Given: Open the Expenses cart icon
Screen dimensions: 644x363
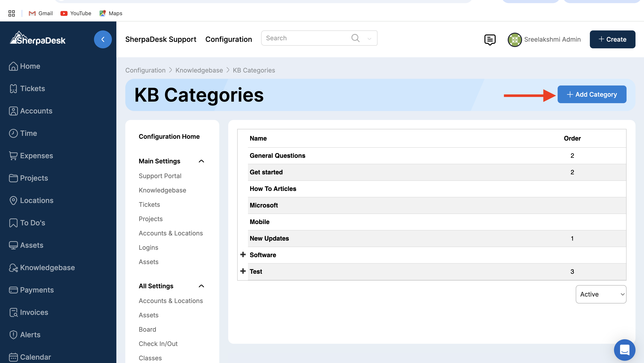Looking at the screenshot, I should pos(13,156).
